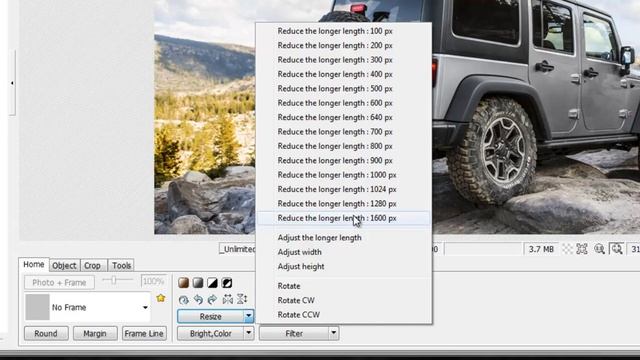Image resolution: width=640 pixels, height=360 pixels.
Task: Switch to the Home tab
Action: click(x=33, y=264)
